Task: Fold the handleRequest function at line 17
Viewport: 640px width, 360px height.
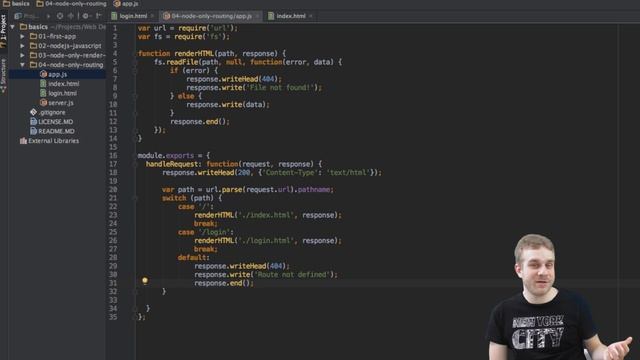Action: [135, 164]
